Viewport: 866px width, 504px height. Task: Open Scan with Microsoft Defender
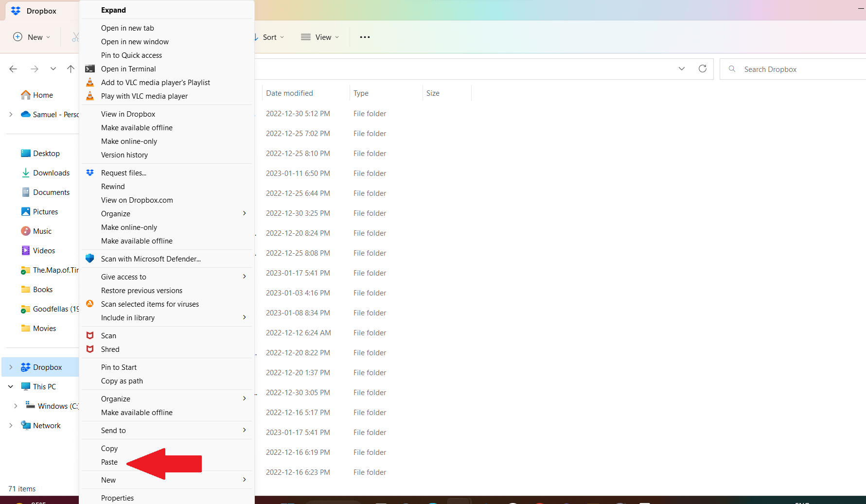pos(151,259)
